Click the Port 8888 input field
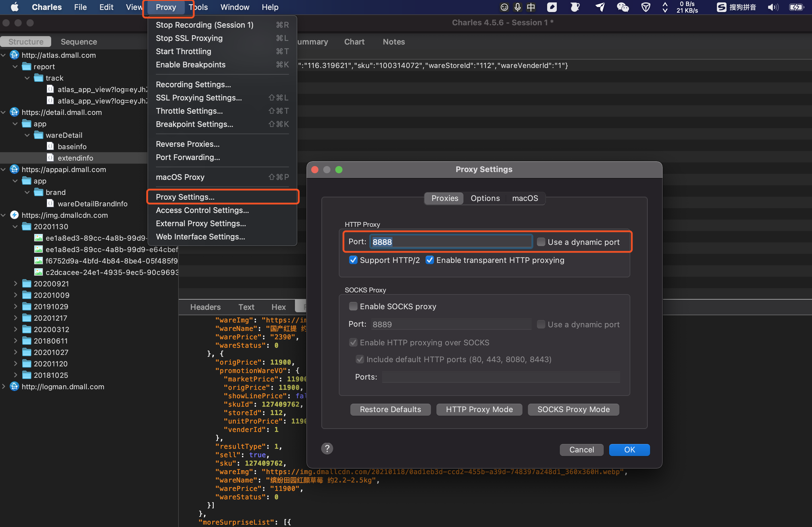812x527 pixels. click(x=450, y=241)
